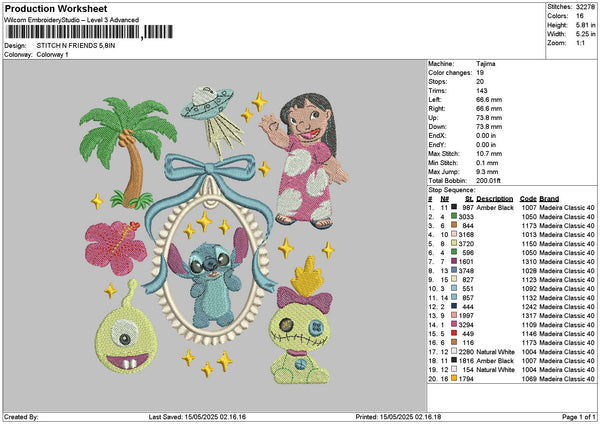Viewport: 600px width, 424px height.
Task: Click code '1310' in stop row 7
Action: pyautogui.click(x=529, y=262)
